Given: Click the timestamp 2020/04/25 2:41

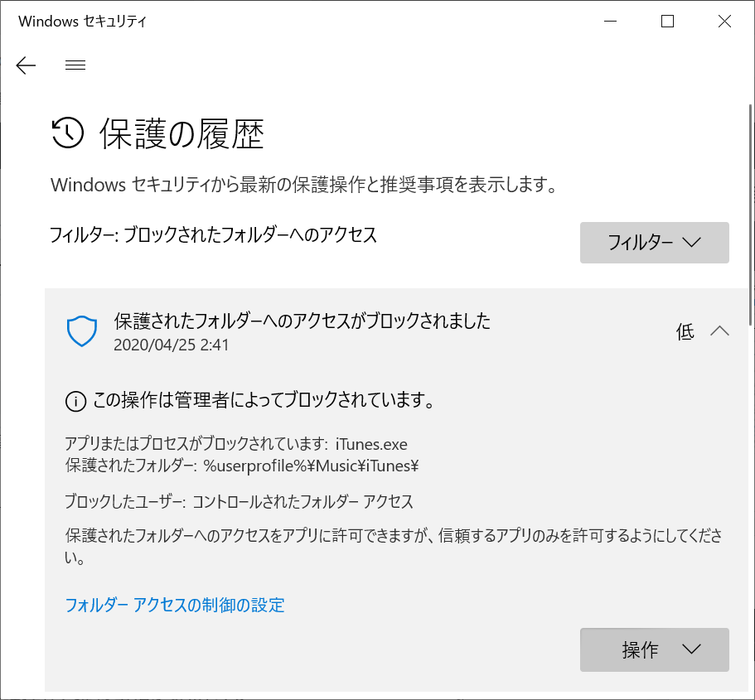Looking at the screenshot, I should point(171,345).
